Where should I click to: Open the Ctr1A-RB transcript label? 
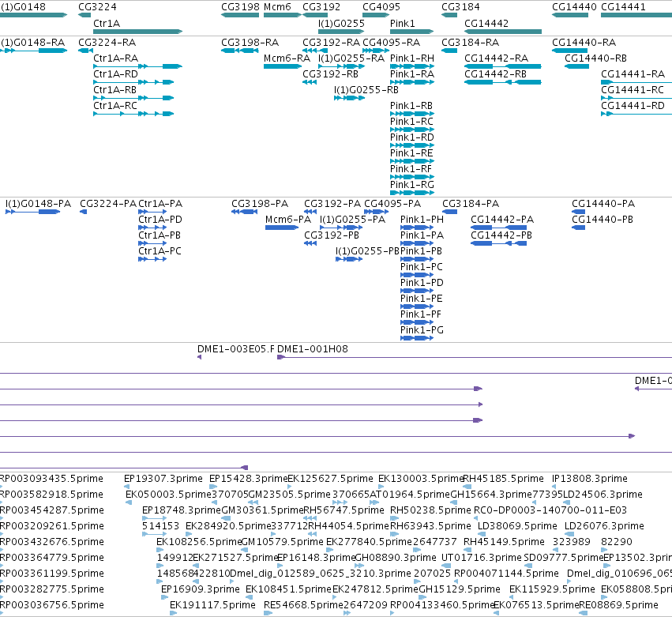(x=115, y=90)
